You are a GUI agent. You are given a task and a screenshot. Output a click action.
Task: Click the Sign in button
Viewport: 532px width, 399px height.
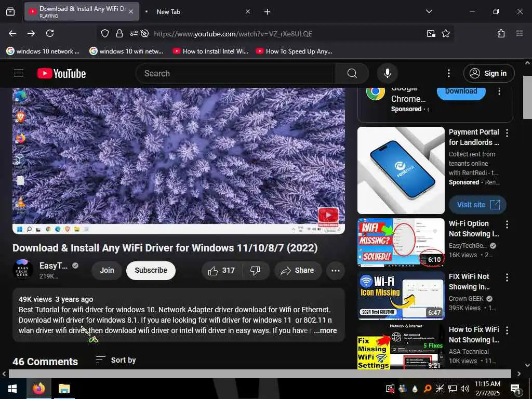tap(488, 73)
